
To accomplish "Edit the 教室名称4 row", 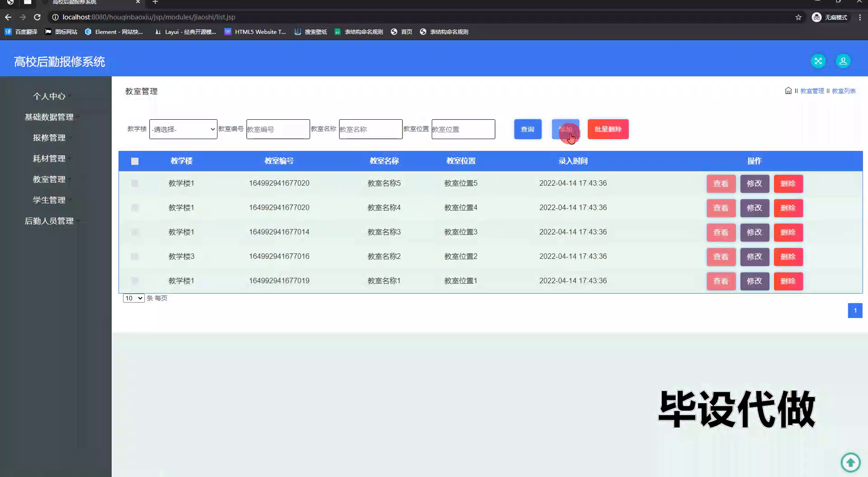I will click(755, 208).
